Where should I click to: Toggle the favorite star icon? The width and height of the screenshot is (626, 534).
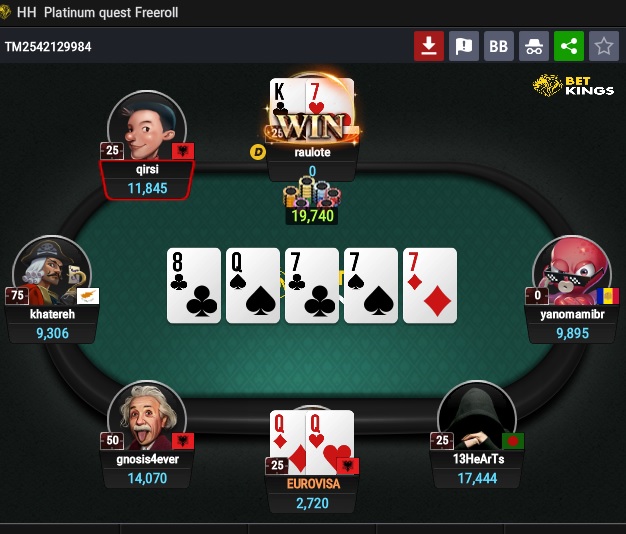(x=604, y=46)
